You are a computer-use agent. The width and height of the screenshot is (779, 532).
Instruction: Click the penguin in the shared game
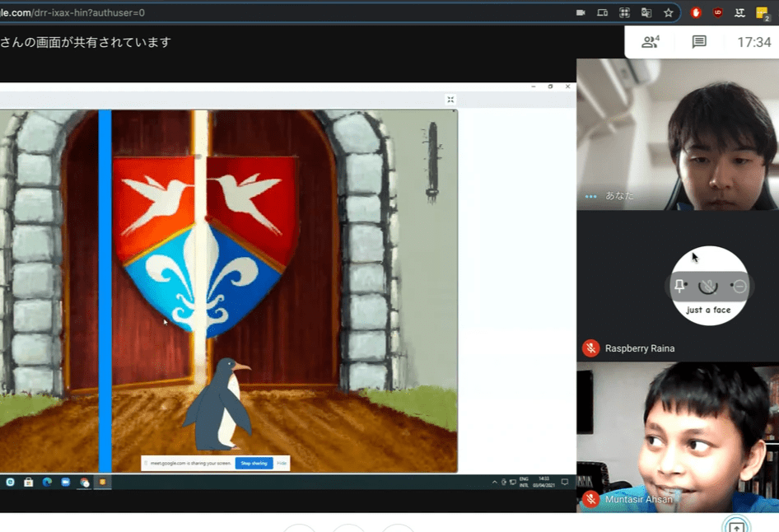point(218,404)
